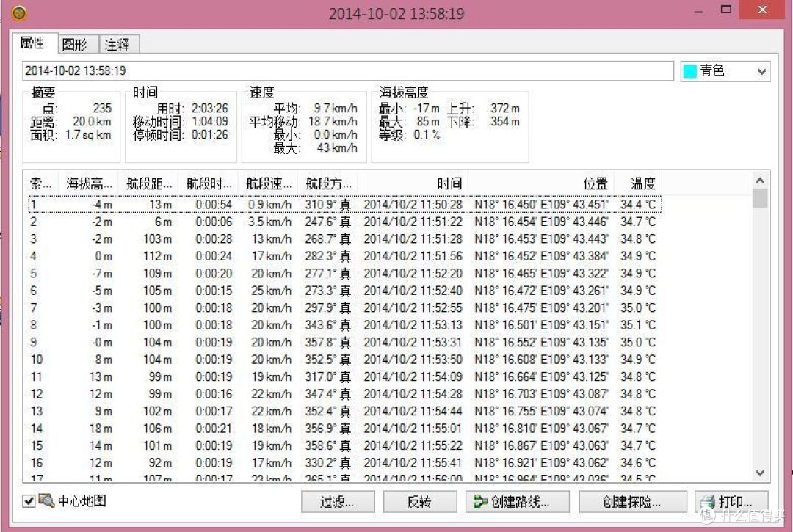Select row 8 with temperature 35.1 ℃
Image resolution: width=793 pixels, height=532 pixels.
(345, 325)
